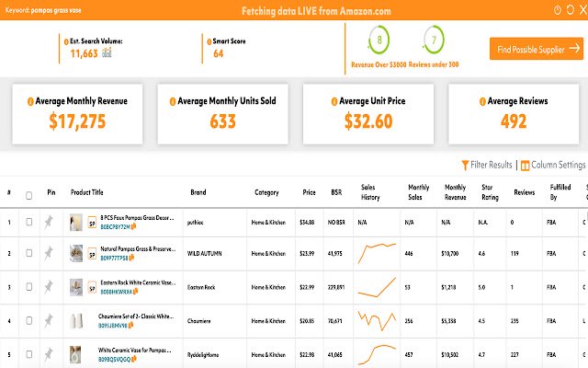Click the Reviews under 300 progress circle
Image resolution: width=588 pixels, height=368 pixels.
(434, 40)
